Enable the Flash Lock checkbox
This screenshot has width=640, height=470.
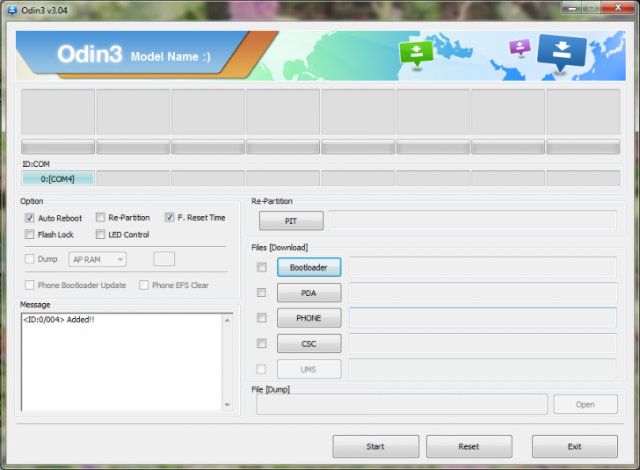coord(29,234)
